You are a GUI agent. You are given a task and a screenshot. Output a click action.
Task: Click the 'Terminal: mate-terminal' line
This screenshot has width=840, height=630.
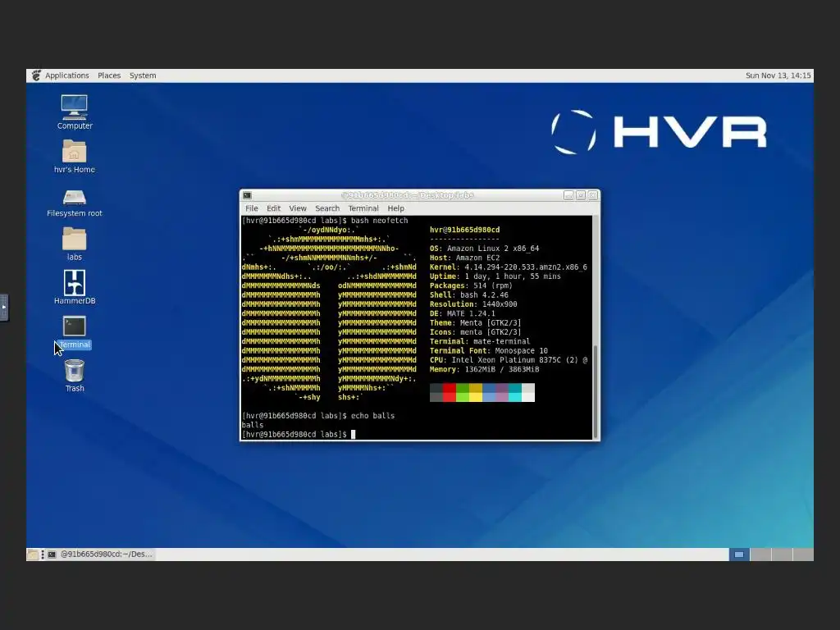coord(480,341)
